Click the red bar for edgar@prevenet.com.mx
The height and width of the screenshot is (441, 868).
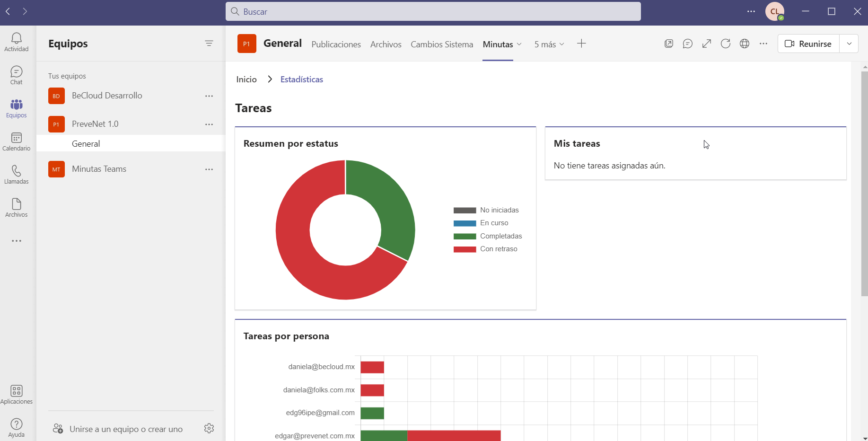point(454,435)
